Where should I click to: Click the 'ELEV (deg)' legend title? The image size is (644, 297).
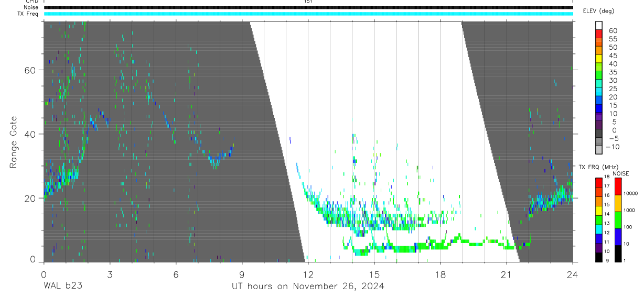tap(598, 11)
